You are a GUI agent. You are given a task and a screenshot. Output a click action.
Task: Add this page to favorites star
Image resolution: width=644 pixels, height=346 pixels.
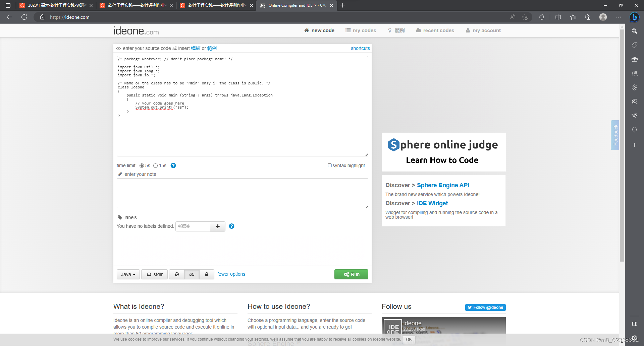pos(525,17)
